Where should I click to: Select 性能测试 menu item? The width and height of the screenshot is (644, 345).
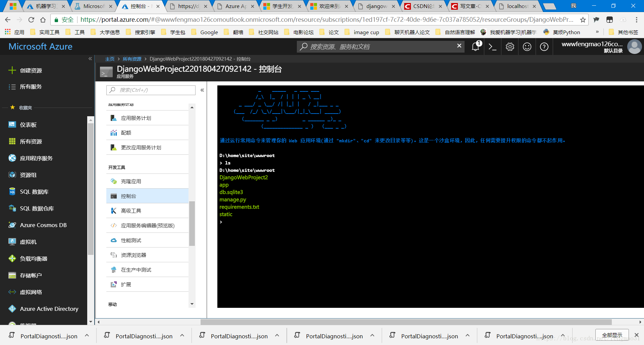147,240
